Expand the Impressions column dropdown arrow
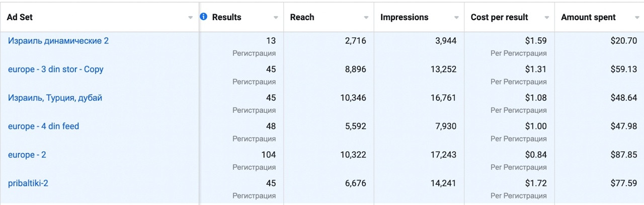The height and width of the screenshot is (205, 644). tap(456, 18)
